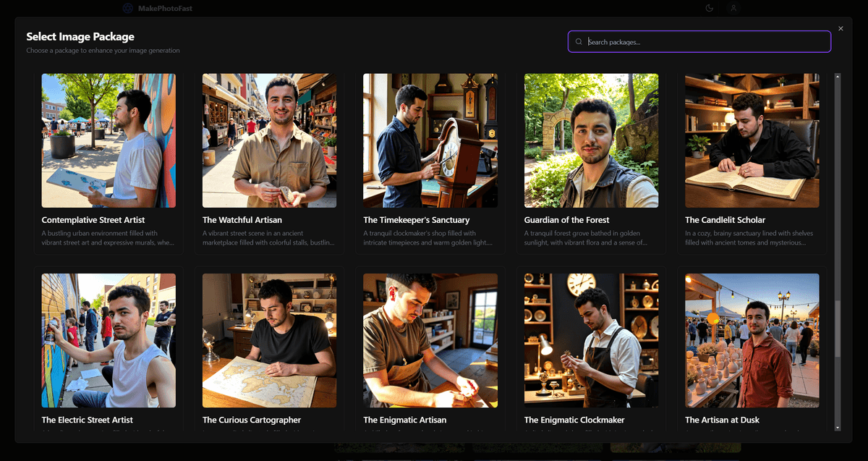
Task: Click The Curious Cartographer title
Action: (252, 420)
